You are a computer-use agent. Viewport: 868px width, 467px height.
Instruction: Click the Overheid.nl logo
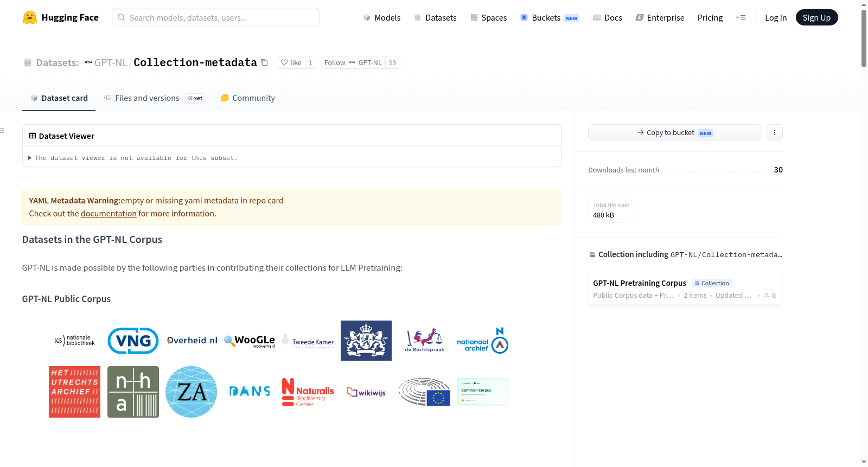[192, 341]
